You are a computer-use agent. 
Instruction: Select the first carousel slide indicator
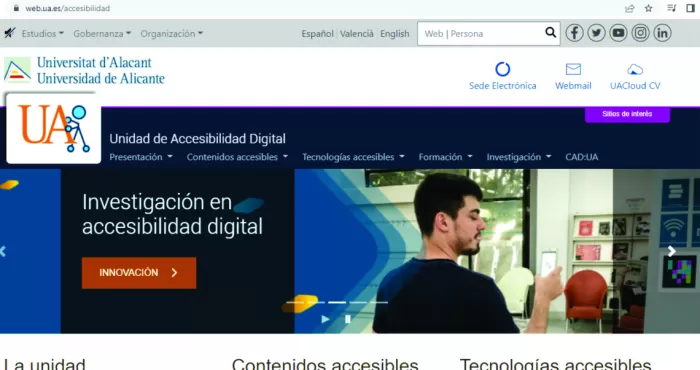pyautogui.click(x=295, y=303)
